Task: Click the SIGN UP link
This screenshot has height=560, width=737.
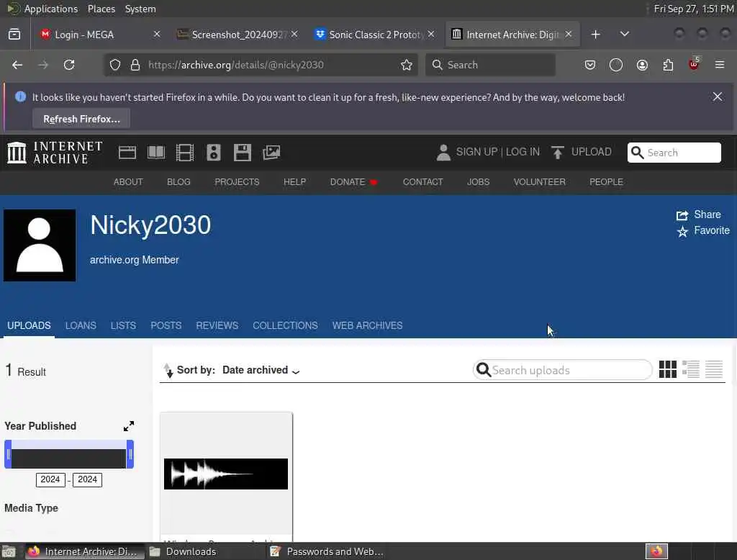Action: [x=476, y=152]
